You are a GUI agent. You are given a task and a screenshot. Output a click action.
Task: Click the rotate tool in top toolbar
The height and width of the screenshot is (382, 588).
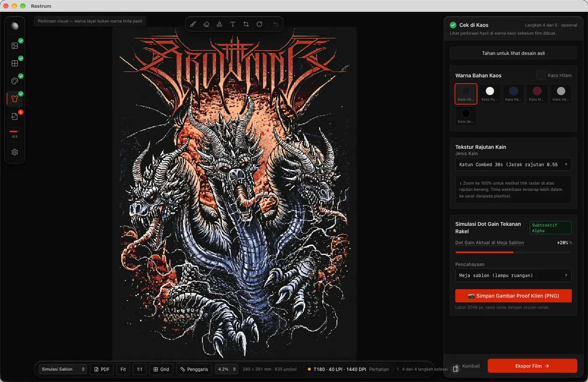coord(260,24)
